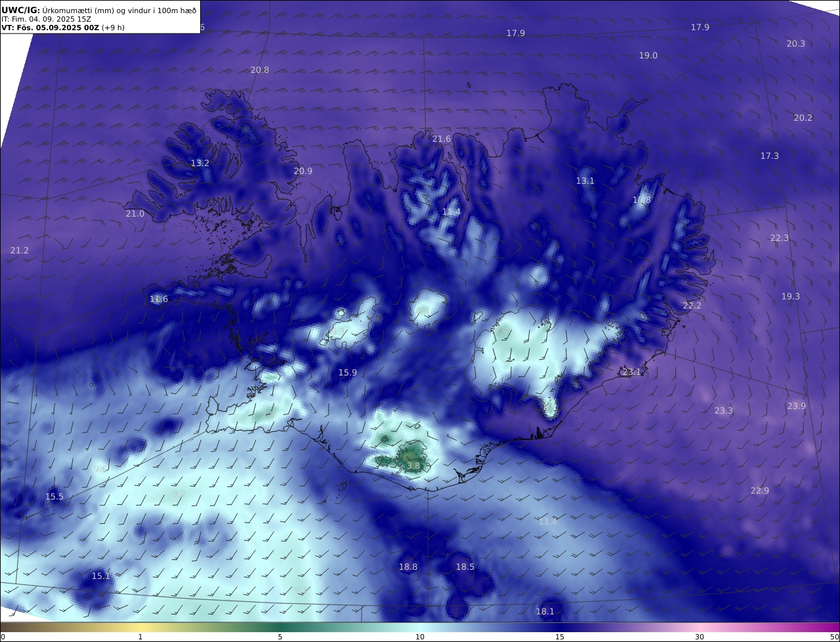Image resolution: width=840 pixels, height=642 pixels.
Task: Click the valid time line 'VT: Fös. 05.09.2025 00Z'
Action: click(50, 28)
